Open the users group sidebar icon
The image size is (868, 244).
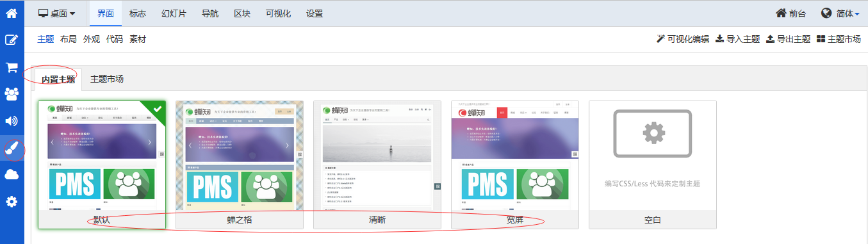[x=12, y=94]
